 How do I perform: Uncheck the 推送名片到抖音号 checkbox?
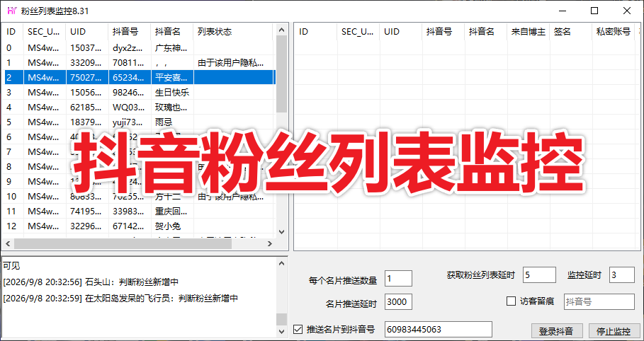tap(298, 329)
